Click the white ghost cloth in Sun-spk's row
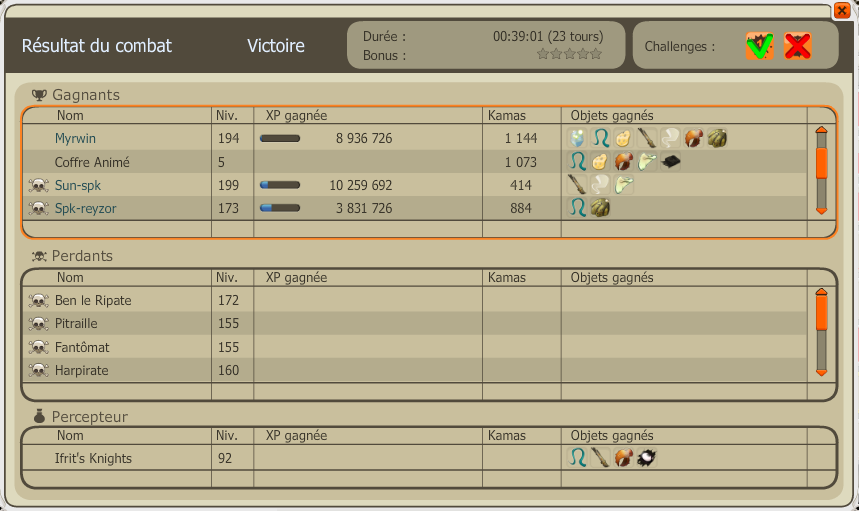Viewport: 859px width, 511px height. point(600,185)
